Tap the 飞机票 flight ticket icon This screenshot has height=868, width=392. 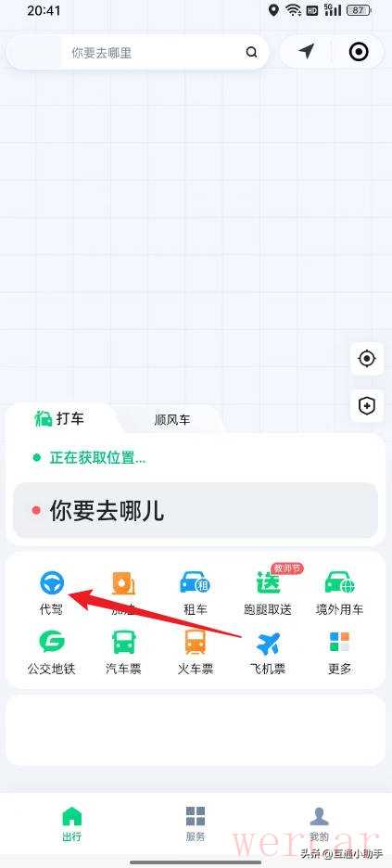coord(268,643)
